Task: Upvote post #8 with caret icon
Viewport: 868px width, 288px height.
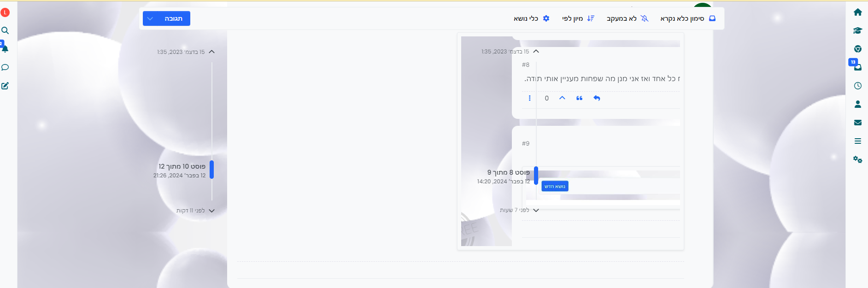Action: click(562, 98)
